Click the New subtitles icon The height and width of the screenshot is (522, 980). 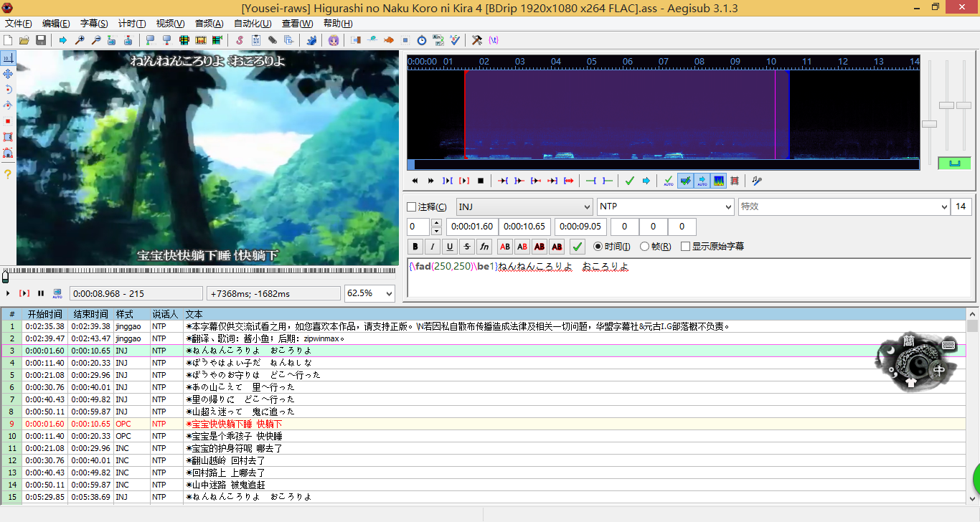(x=7, y=40)
